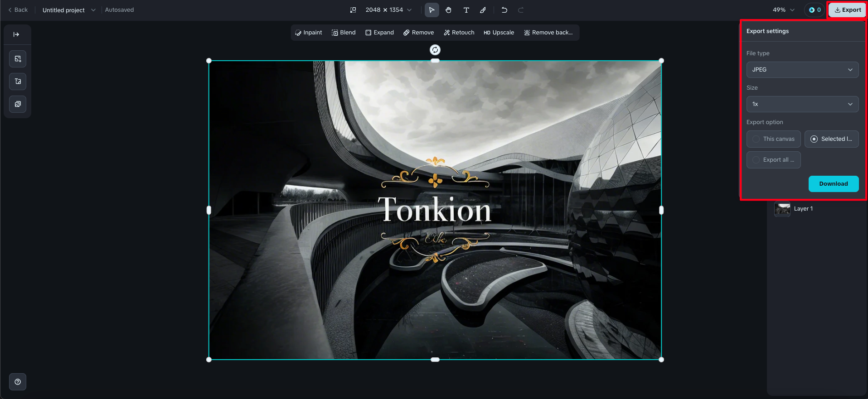Click the Export settings heading
868x399 pixels.
767,31
